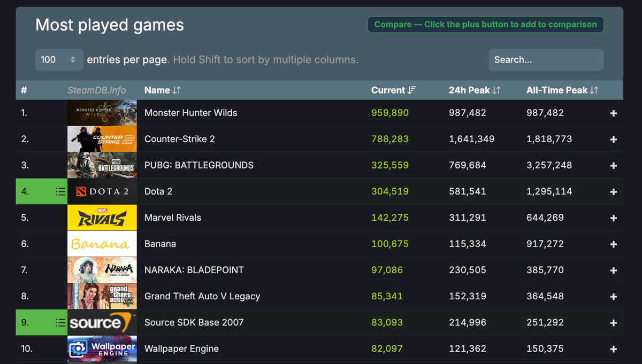Open the NARAKA: BLADEPOINT name link
The height and width of the screenshot is (364, 642).
pyautogui.click(x=194, y=270)
